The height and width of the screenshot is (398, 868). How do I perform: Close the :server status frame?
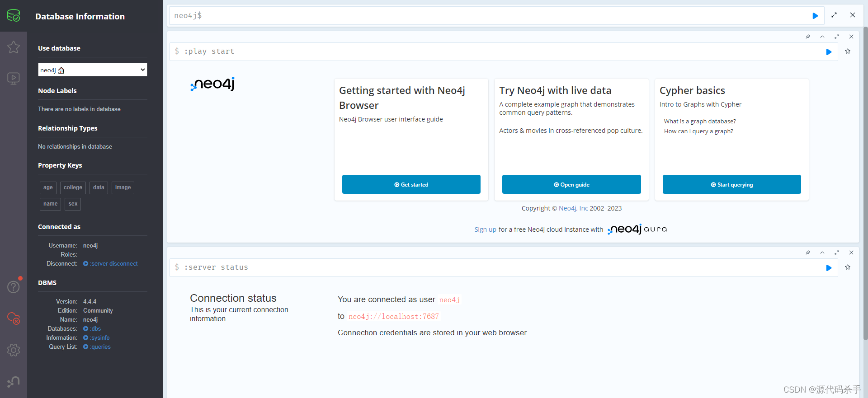[x=851, y=253]
